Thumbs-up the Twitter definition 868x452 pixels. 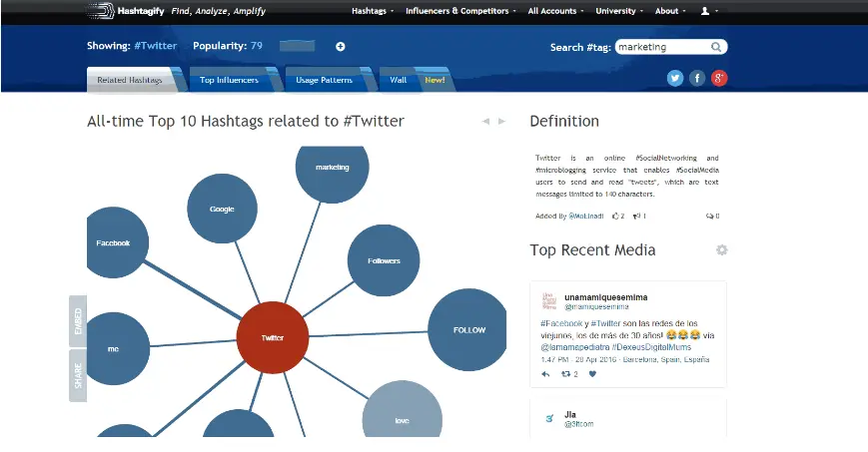(x=616, y=216)
